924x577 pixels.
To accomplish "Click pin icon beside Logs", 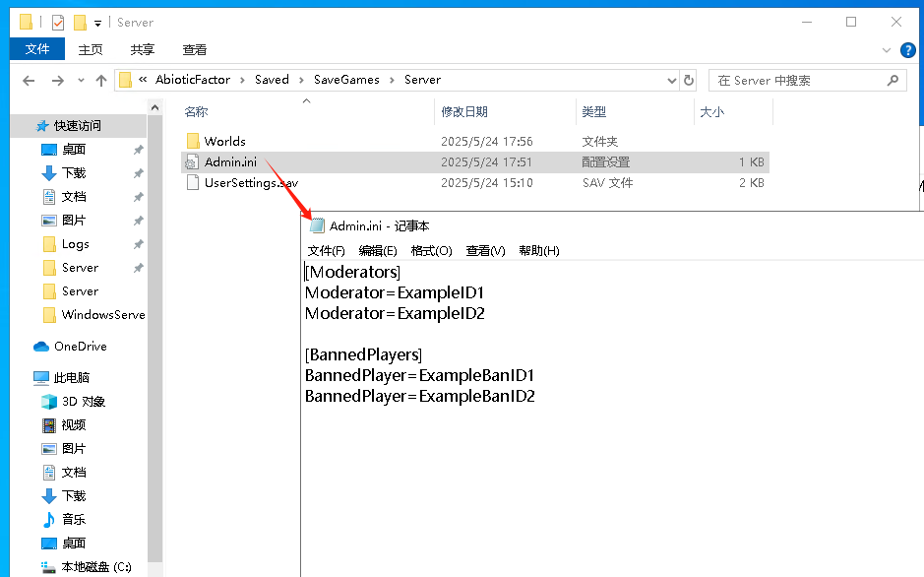I will coord(138,244).
